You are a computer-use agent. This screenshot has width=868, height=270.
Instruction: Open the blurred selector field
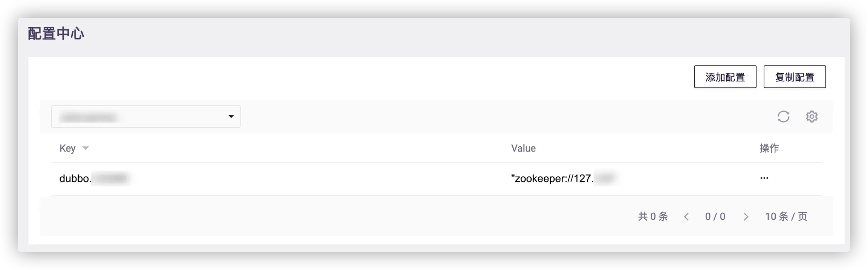pos(139,117)
